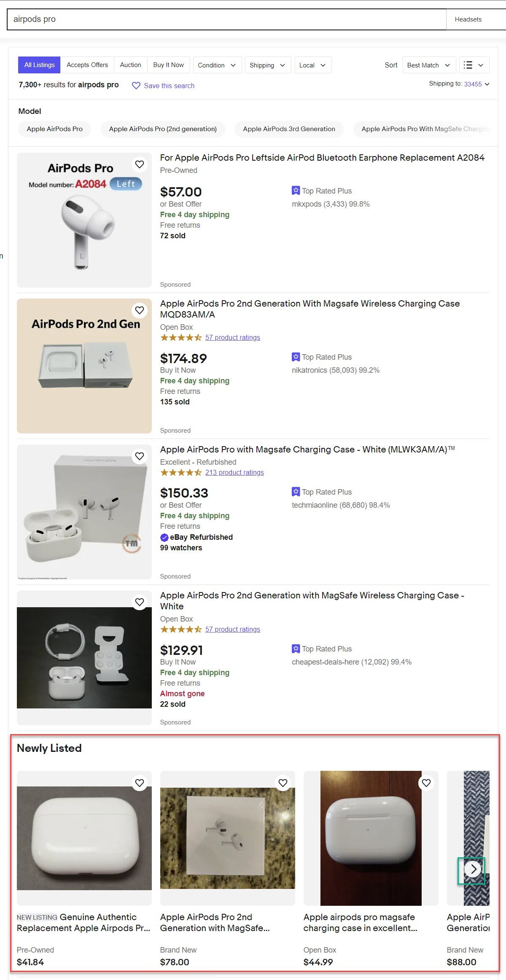Click the heart on the $41.84 newly listed item
This screenshot has width=506, height=980.
(x=140, y=783)
